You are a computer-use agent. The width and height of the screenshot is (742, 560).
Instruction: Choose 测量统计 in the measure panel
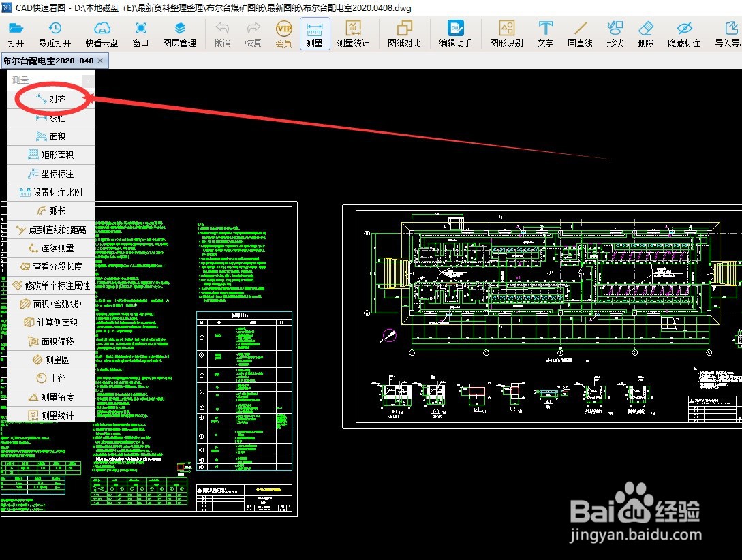pos(51,414)
